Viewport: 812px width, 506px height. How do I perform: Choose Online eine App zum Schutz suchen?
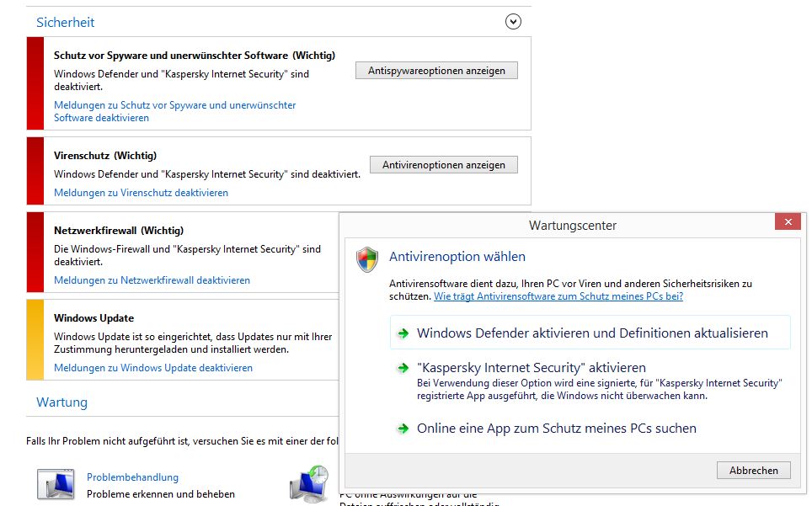pyautogui.click(x=556, y=429)
